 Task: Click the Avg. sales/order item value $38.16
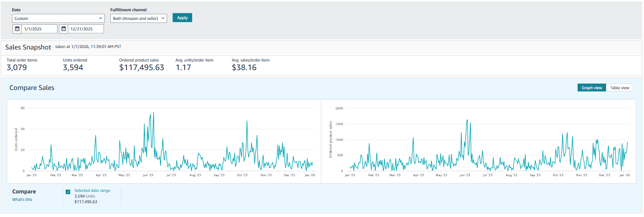pyautogui.click(x=244, y=67)
